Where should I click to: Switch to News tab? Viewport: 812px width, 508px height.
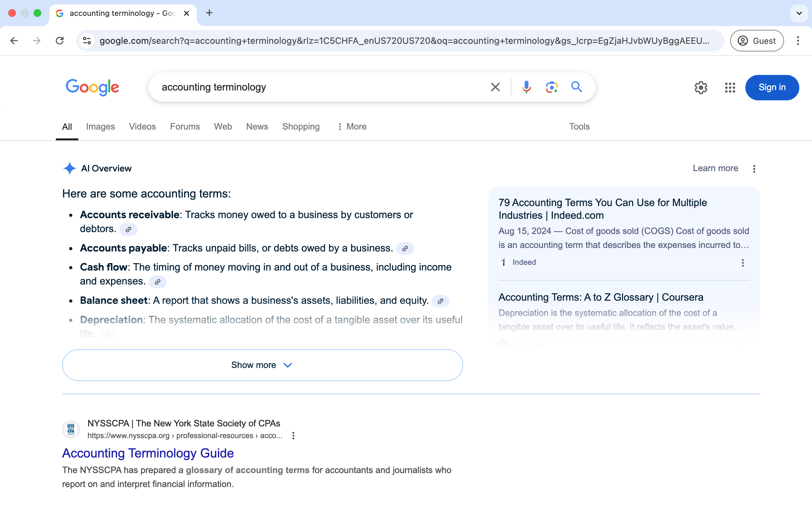tap(257, 127)
